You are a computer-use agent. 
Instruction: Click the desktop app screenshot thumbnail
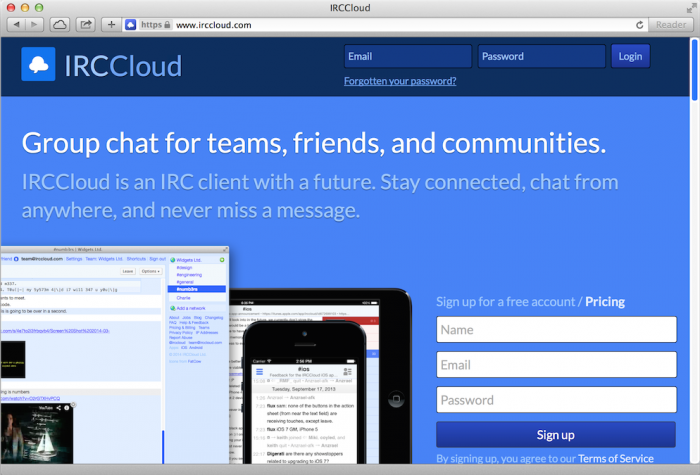pos(114,355)
